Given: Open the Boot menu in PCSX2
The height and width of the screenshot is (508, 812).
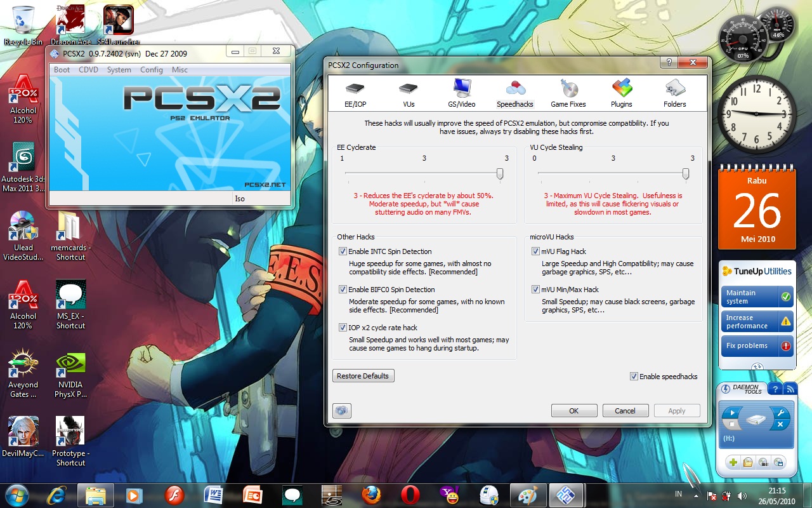Looking at the screenshot, I should (62, 70).
